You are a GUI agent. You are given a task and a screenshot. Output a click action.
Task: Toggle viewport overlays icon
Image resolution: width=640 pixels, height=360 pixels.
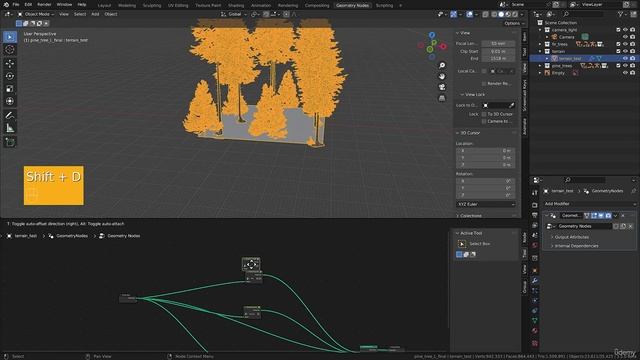(469, 14)
